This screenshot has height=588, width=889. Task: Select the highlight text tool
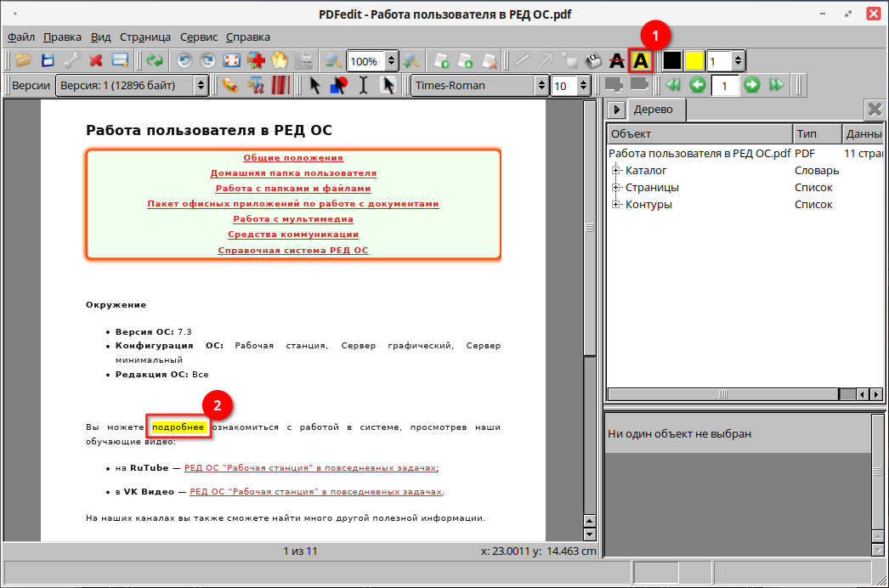click(x=639, y=61)
